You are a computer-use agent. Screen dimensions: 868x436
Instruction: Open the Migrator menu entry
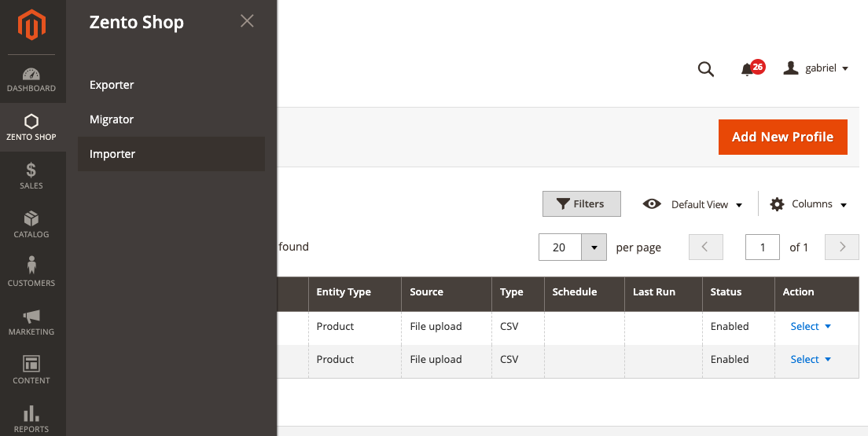click(171, 119)
